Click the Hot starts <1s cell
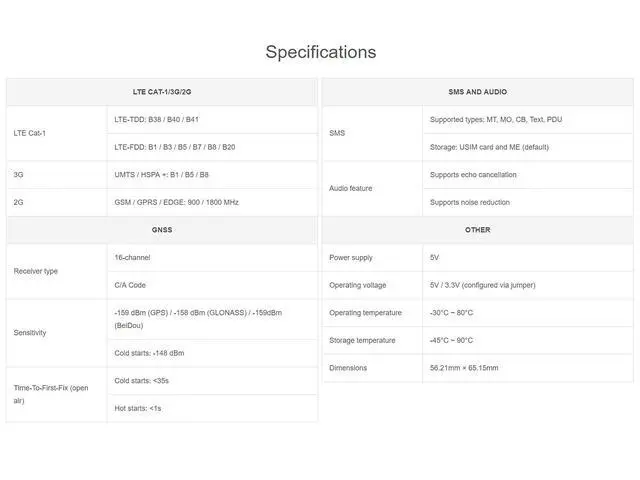The width and height of the screenshot is (640, 480). [212, 408]
